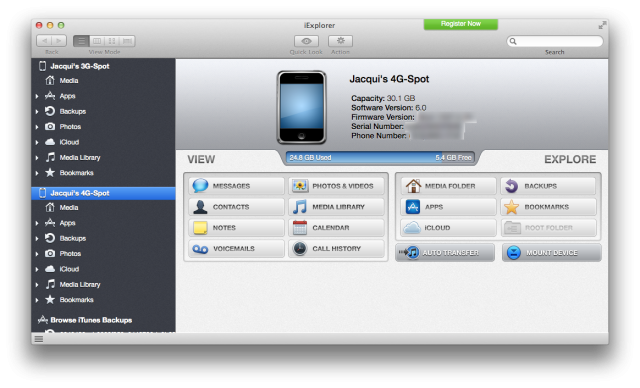Select Media Library icon under Jacqui's 4G-Spot
Screen dimensions: 640x388
pyautogui.click(x=50, y=284)
